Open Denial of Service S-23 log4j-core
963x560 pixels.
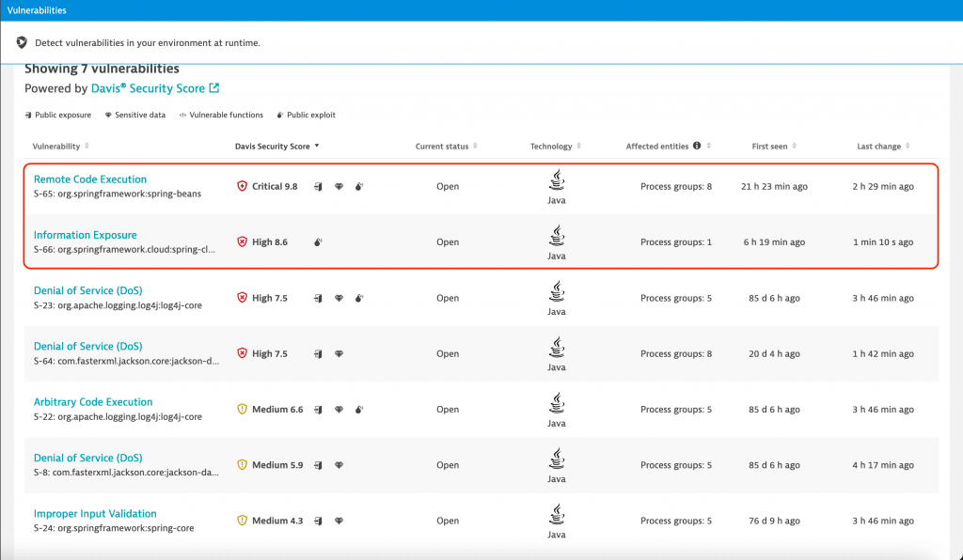coord(87,290)
